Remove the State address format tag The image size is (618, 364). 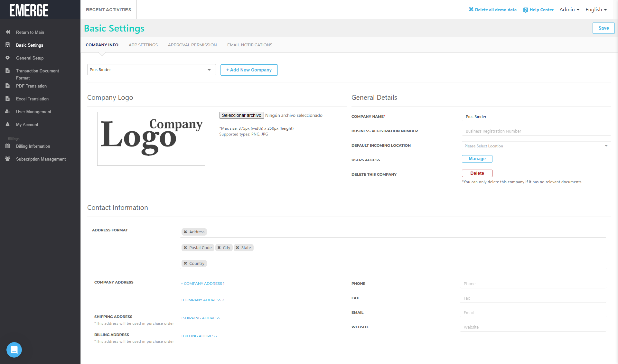238,248
